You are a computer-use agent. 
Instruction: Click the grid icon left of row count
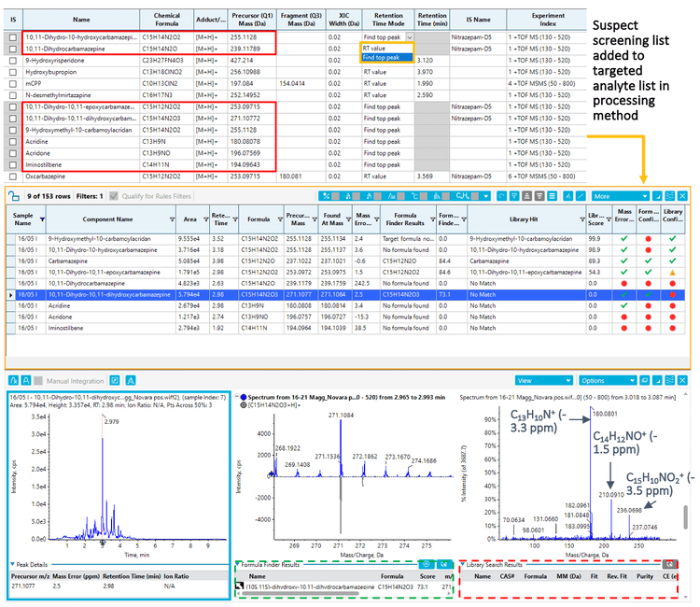[13, 196]
